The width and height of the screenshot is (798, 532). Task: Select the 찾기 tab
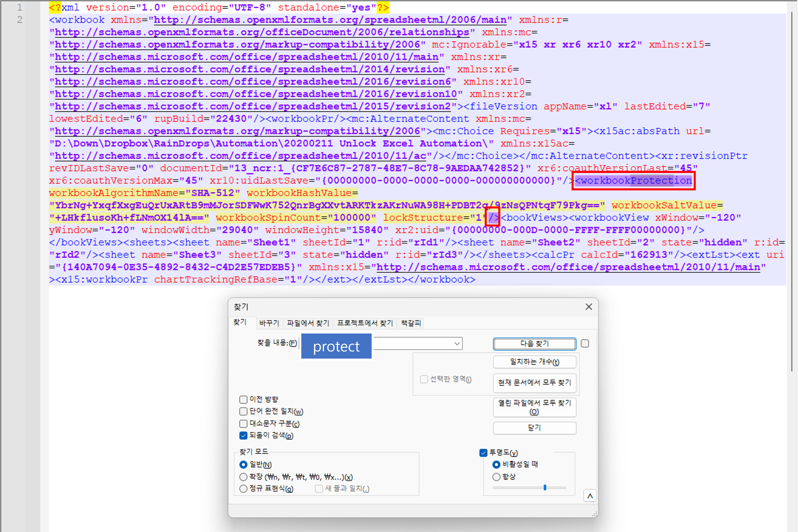240,322
